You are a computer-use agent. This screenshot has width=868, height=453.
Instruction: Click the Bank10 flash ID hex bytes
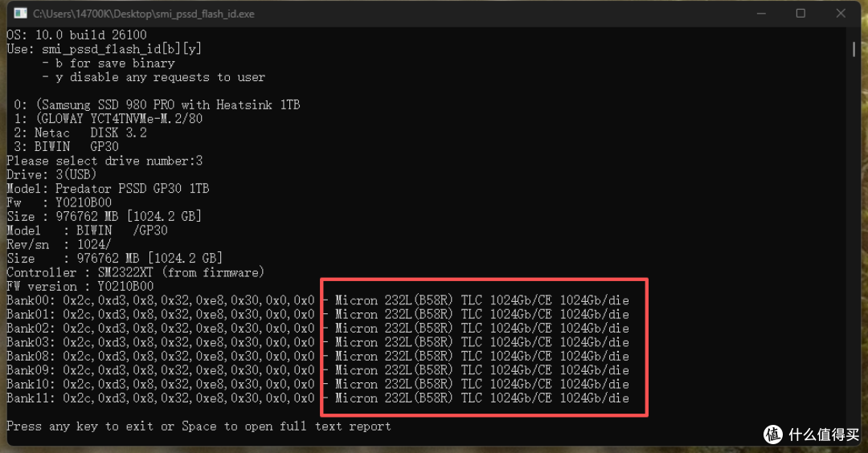189,384
